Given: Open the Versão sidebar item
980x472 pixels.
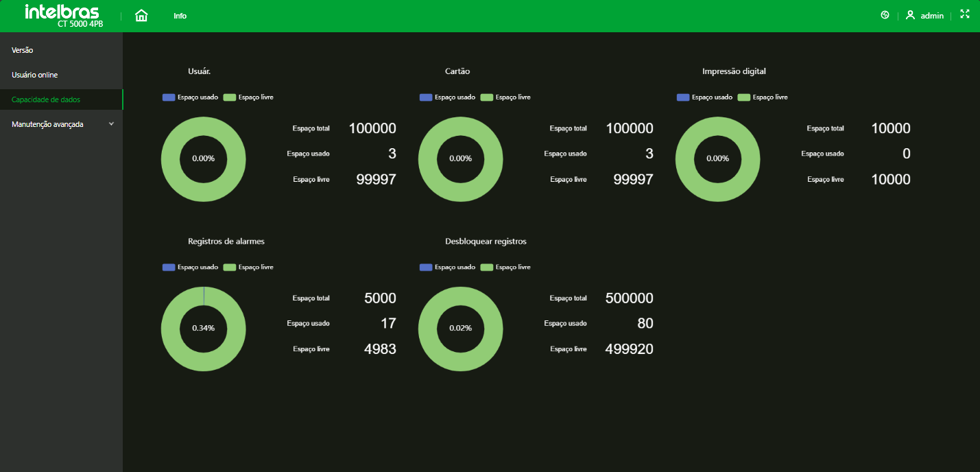Looking at the screenshot, I should click(23, 50).
